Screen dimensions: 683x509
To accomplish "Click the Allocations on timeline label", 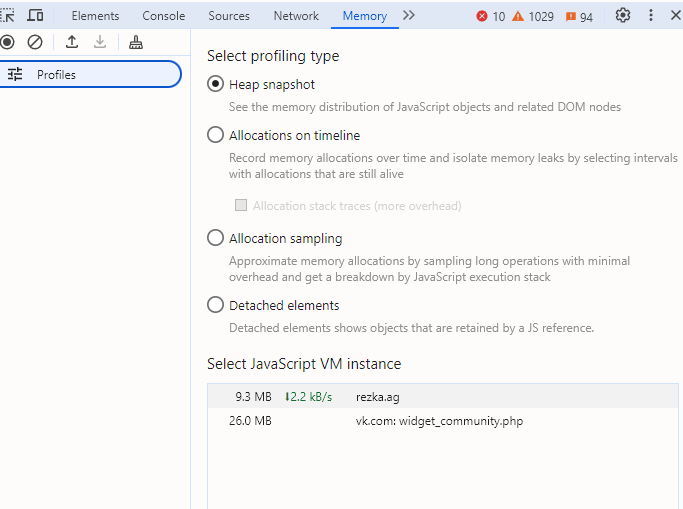I will [294, 135].
